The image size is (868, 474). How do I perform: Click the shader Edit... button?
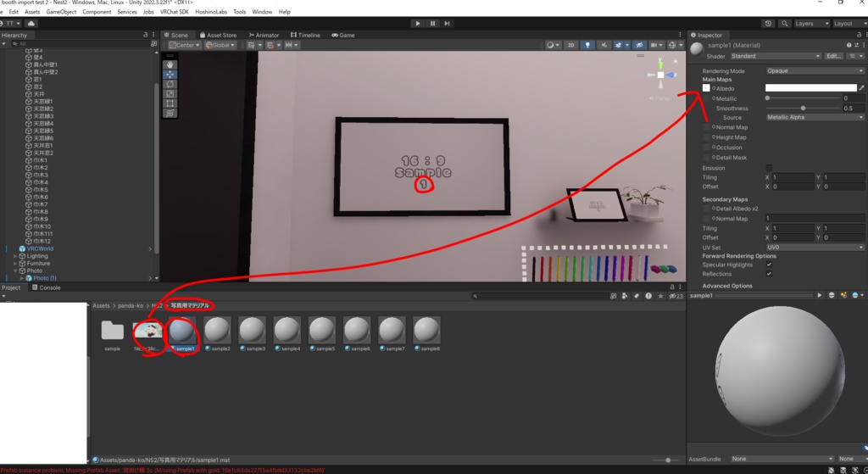tap(834, 56)
